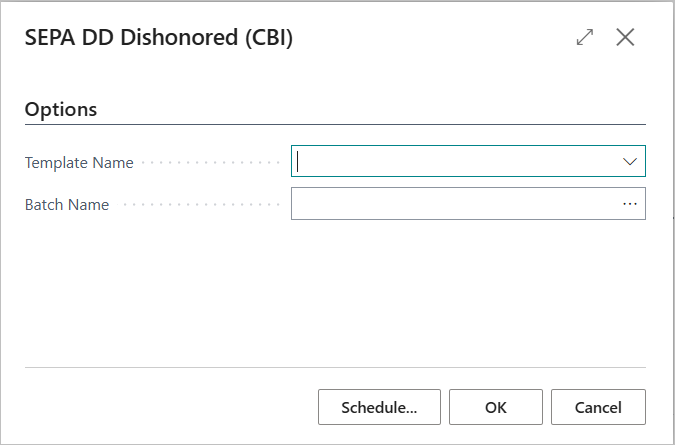Schedule the report to run later
Viewport: 675px width, 445px height.
pyautogui.click(x=379, y=407)
